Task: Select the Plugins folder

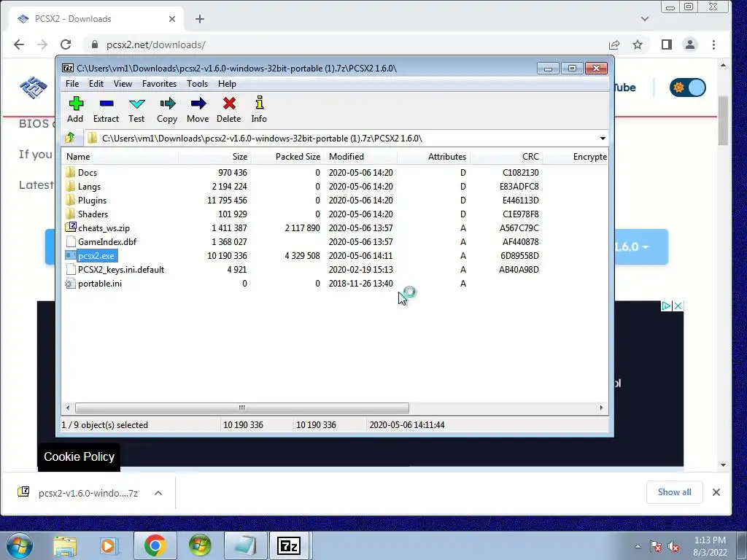Action: coord(92,200)
